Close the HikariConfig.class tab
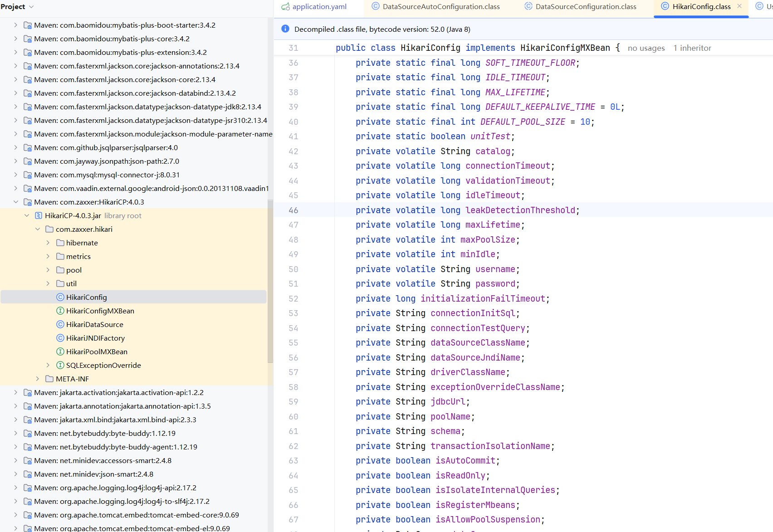This screenshot has height=532, width=773. [x=739, y=6]
